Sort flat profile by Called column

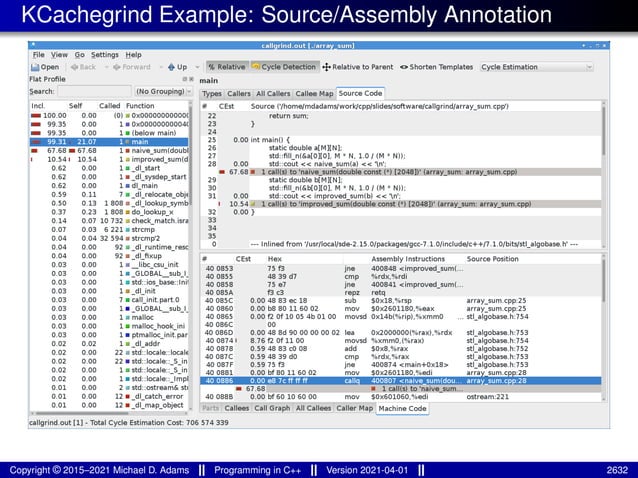[110, 106]
